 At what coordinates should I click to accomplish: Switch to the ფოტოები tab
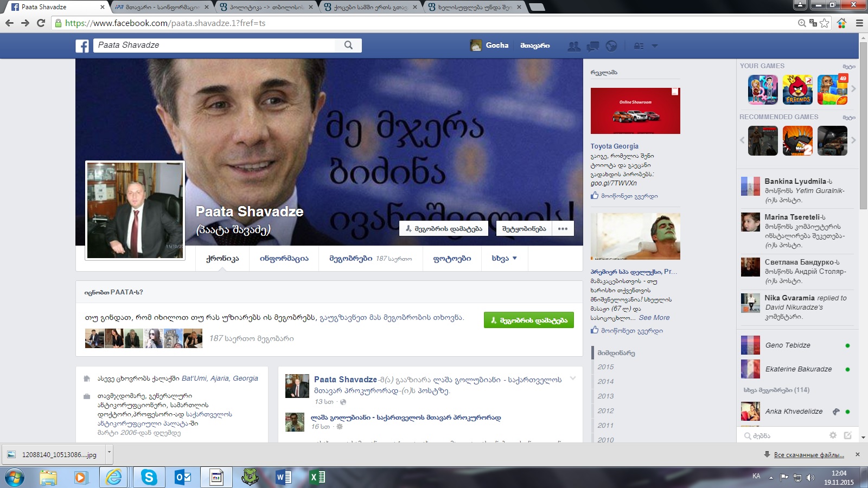452,259
